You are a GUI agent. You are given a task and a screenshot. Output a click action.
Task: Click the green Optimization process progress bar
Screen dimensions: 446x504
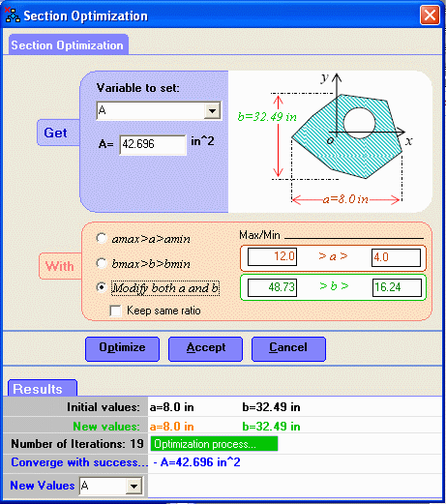214,444
